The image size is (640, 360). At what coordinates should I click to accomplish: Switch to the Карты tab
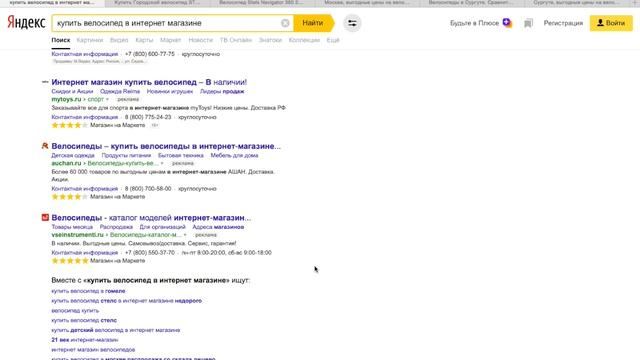(x=144, y=40)
